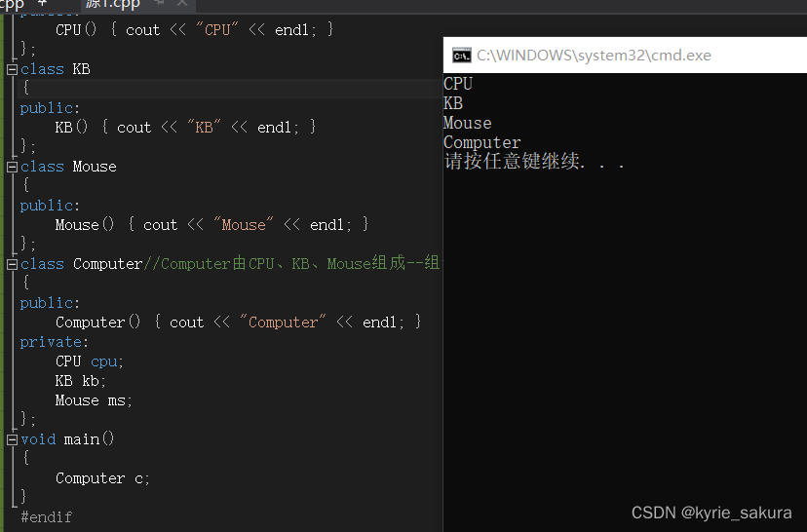The width and height of the screenshot is (807, 532).
Task: Click the "Computer" output line in console
Action: [481, 142]
